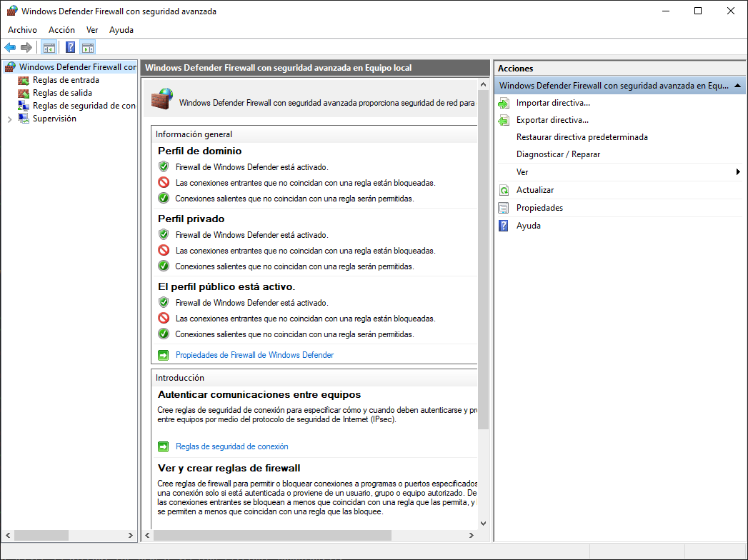748x560 pixels.
Task: Collapse the Acciones section header arrow
Action: 737,86
